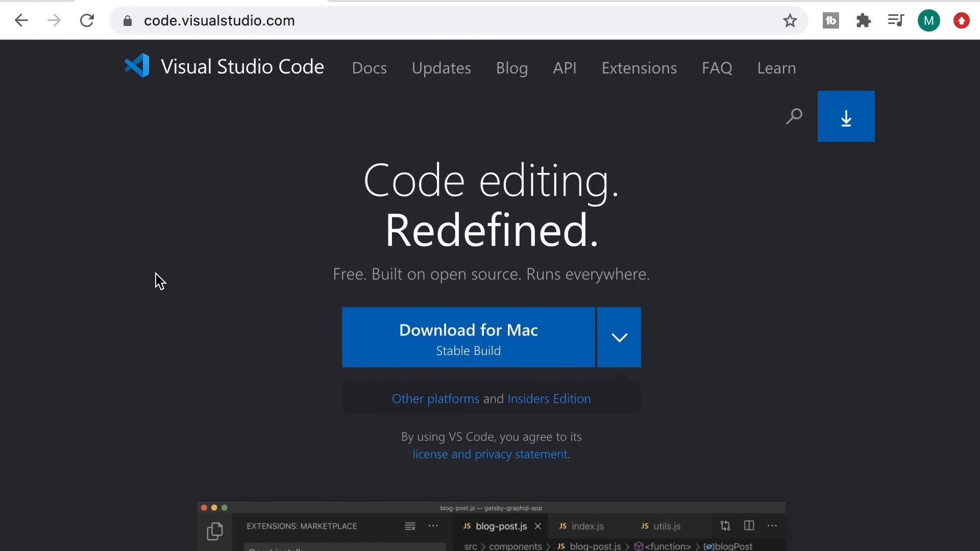This screenshot has width=980, height=551.
Task: Open the Chrome profile avatar M
Action: 929,20
